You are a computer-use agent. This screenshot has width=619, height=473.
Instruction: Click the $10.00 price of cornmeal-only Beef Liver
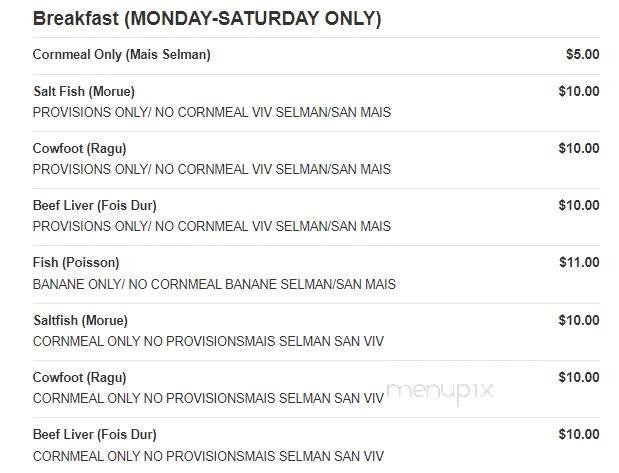pos(578,434)
